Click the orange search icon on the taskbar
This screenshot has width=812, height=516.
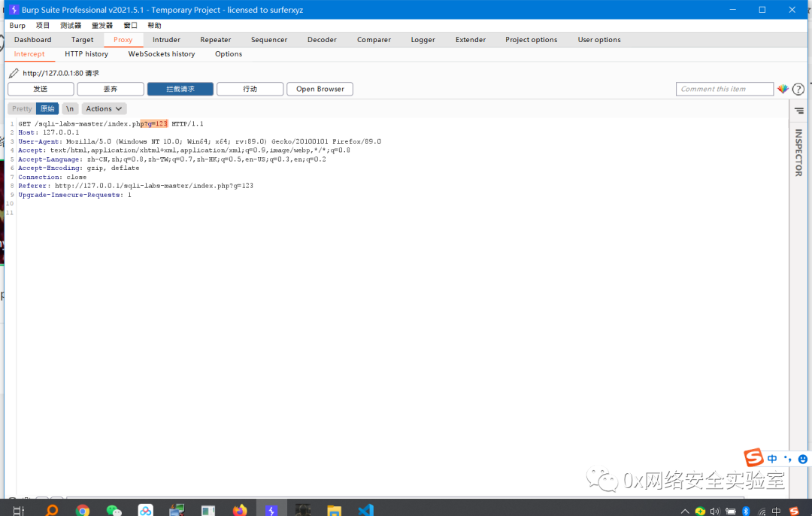(x=51, y=510)
